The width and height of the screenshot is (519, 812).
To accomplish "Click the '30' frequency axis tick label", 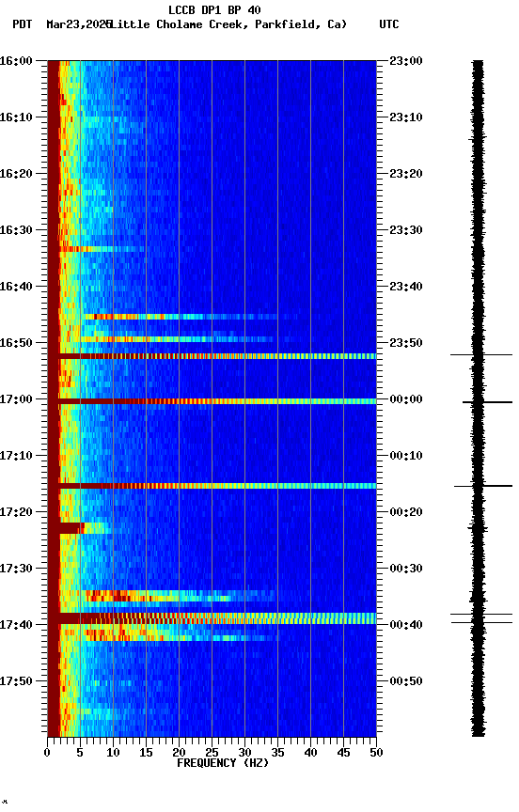I will click(244, 753).
